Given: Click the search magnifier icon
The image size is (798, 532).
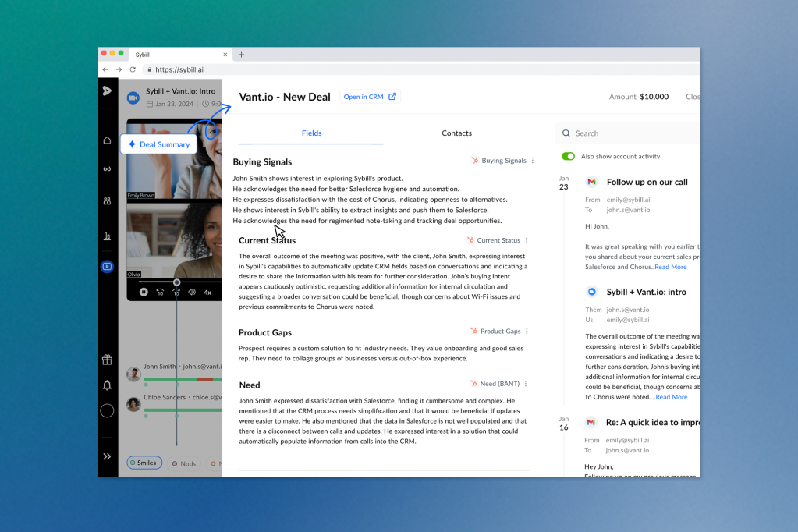Looking at the screenshot, I should 566,133.
